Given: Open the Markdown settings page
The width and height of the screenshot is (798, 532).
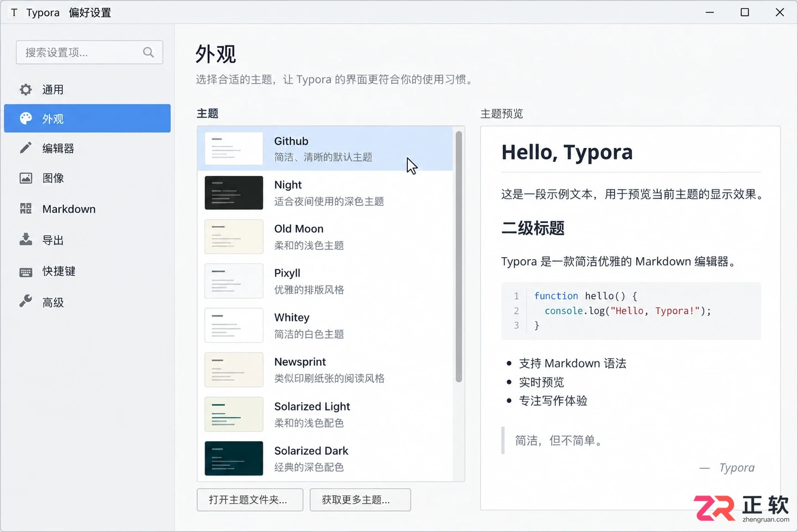Looking at the screenshot, I should pyautogui.click(x=87, y=209).
